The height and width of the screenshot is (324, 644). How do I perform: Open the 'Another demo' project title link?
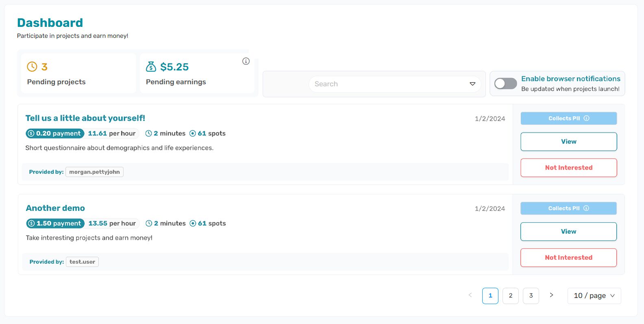(55, 208)
